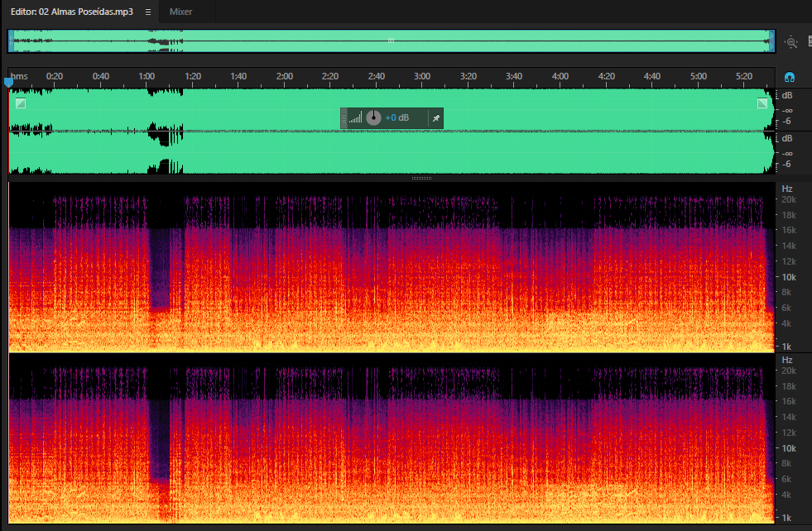Pin the floating HUD with the pushpin icon

coord(436,118)
